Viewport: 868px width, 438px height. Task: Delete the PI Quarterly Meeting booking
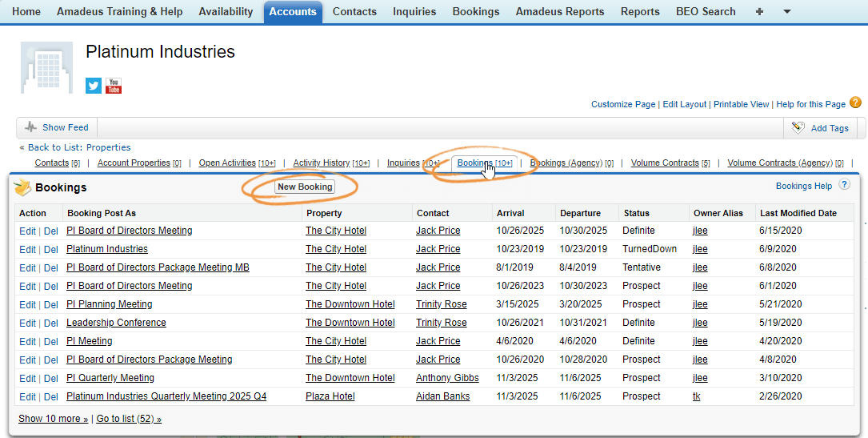coord(51,378)
